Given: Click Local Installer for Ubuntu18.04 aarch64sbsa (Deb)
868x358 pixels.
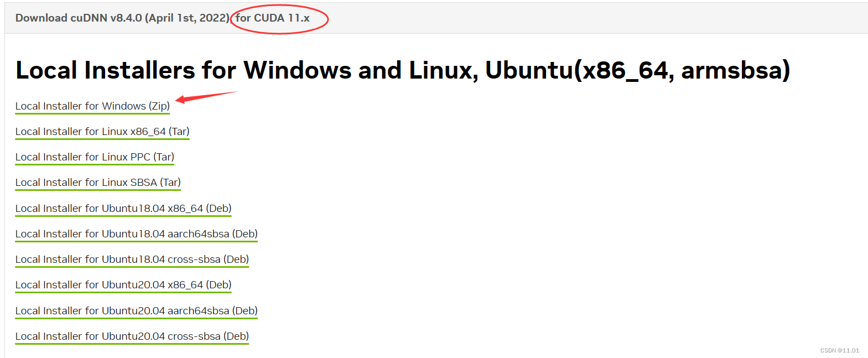Looking at the screenshot, I should pos(136,234).
